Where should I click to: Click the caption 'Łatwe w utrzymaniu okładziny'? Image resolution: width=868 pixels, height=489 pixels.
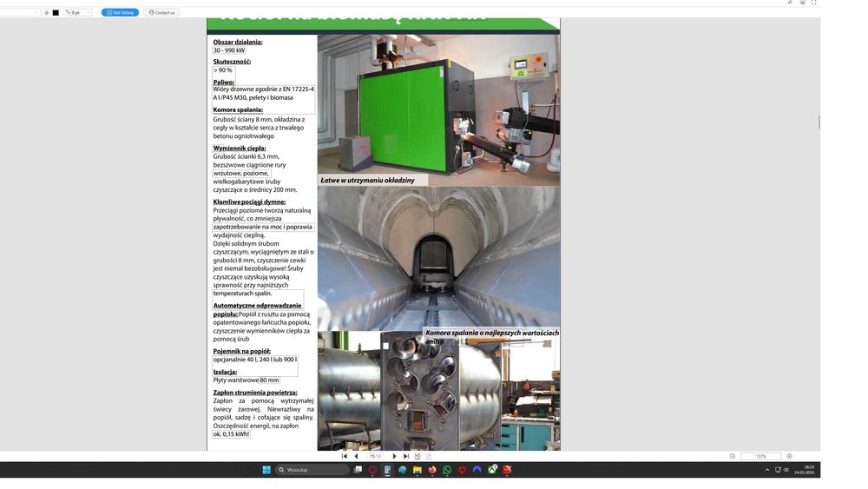(x=367, y=180)
